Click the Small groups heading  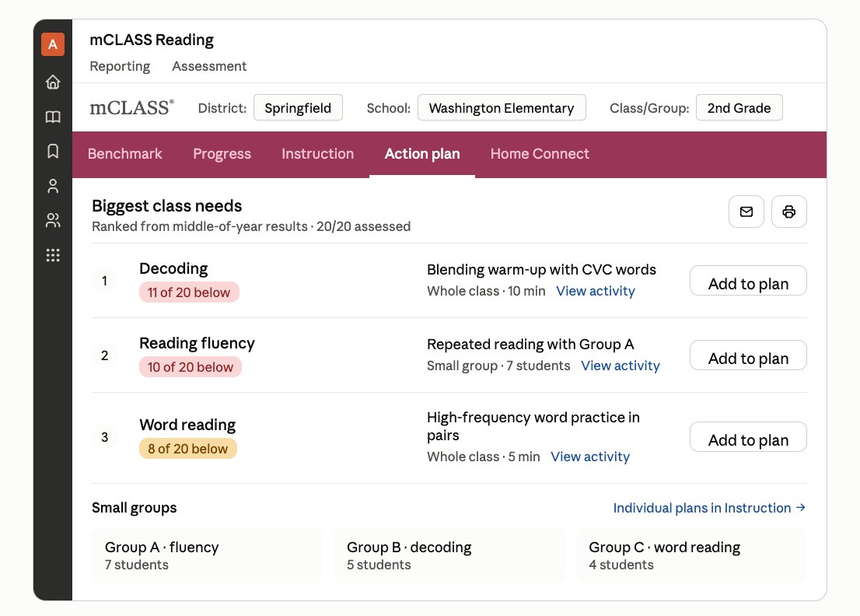[x=134, y=508]
